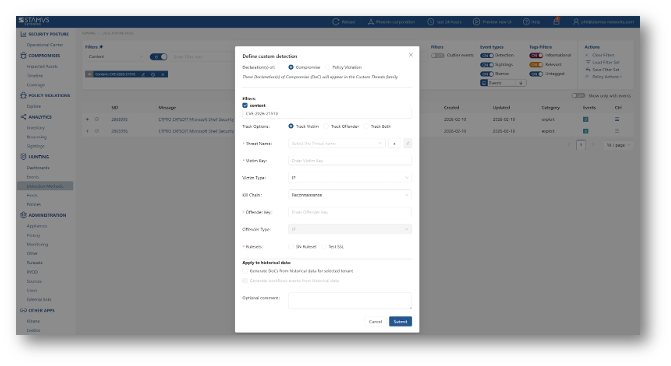Open the Content filter type dropdown

click(x=116, y=57)
